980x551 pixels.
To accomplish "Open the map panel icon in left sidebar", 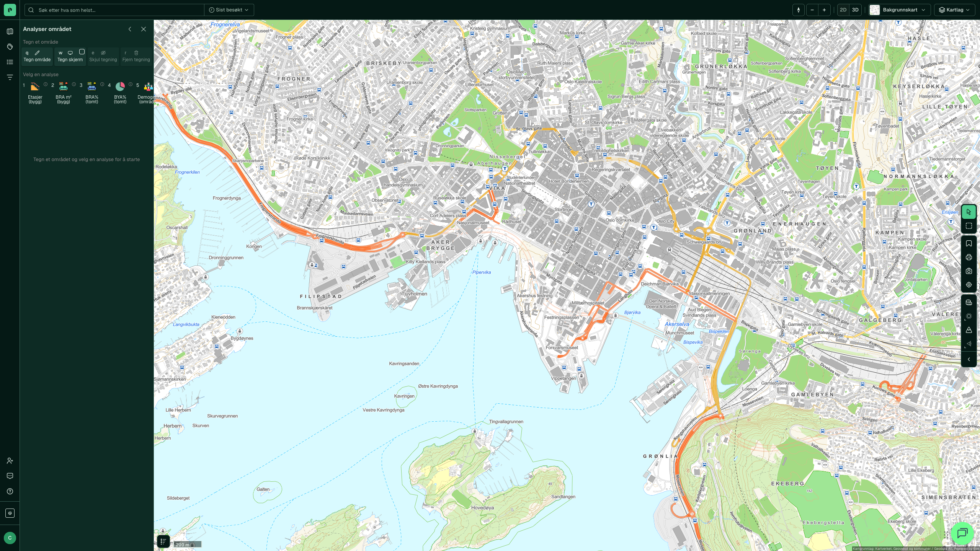I will click(x=10, y=31).
